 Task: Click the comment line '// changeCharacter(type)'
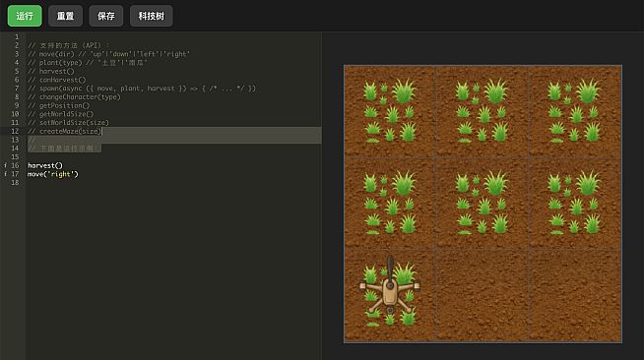click(74, 96)
